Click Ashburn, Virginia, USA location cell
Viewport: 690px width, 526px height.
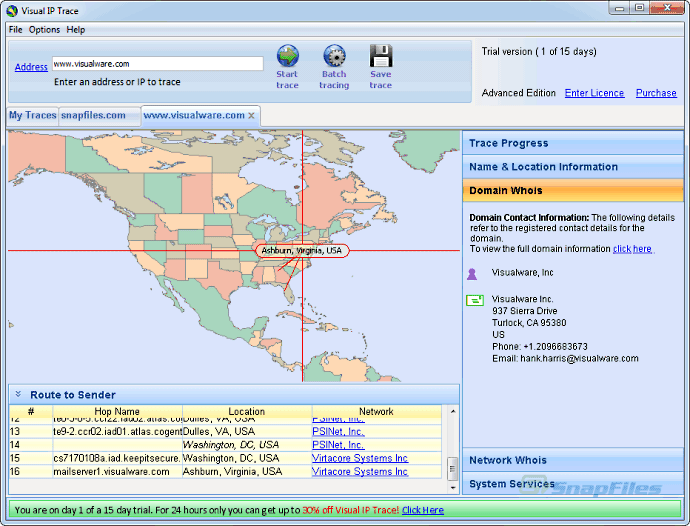246,471
